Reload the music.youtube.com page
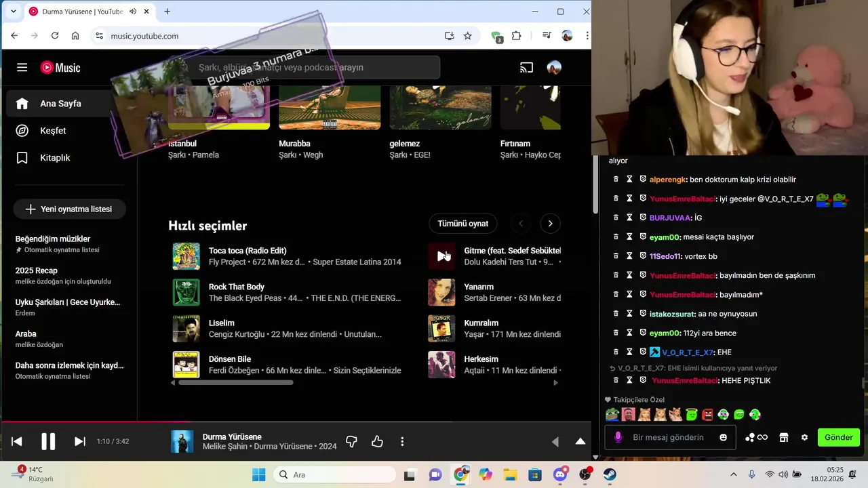The width and height of the screenshot is (868, 488). 55,36
